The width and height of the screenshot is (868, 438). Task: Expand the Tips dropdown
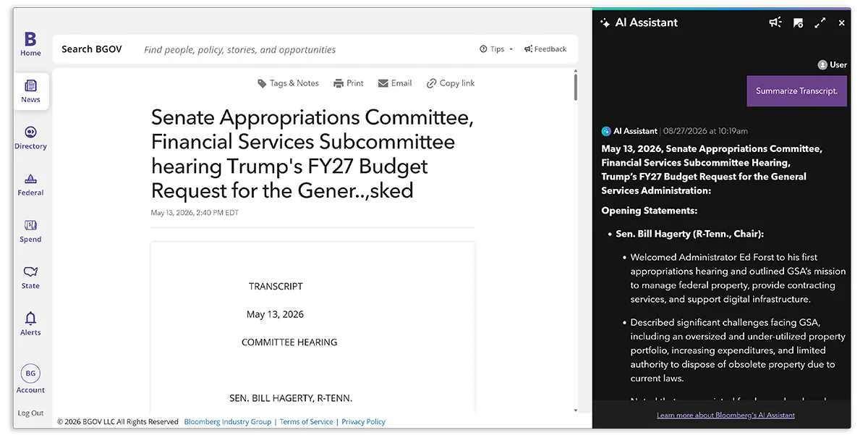pos(496,49)
